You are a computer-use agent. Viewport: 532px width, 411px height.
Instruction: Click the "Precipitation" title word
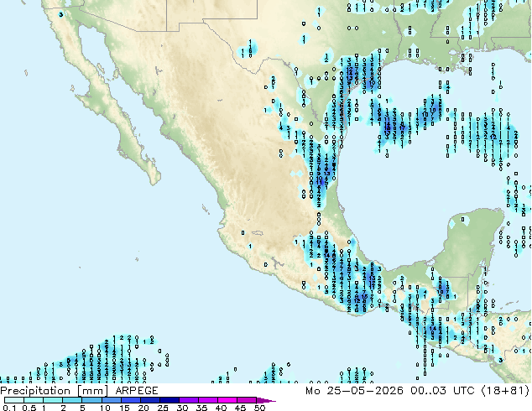click(x=35, y=391)
